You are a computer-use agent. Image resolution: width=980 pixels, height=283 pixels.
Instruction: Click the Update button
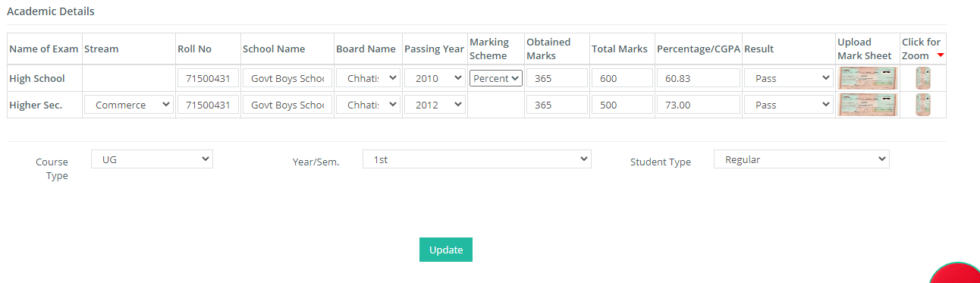(x=446, y=250)
